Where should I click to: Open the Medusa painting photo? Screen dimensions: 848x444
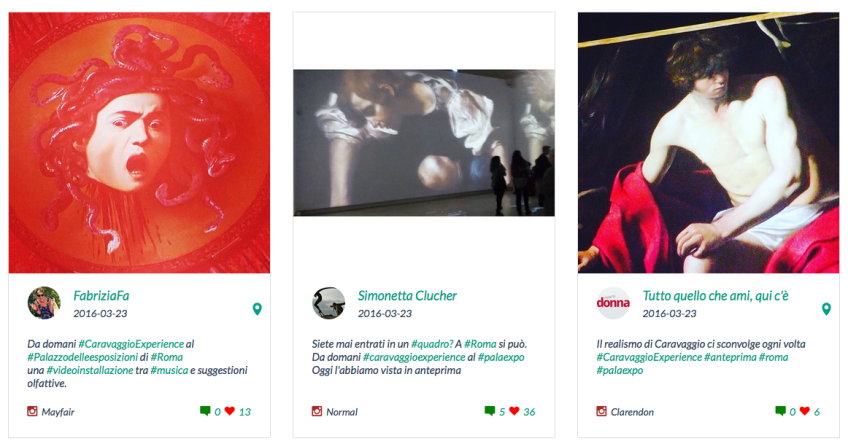(x=140, y=143)
